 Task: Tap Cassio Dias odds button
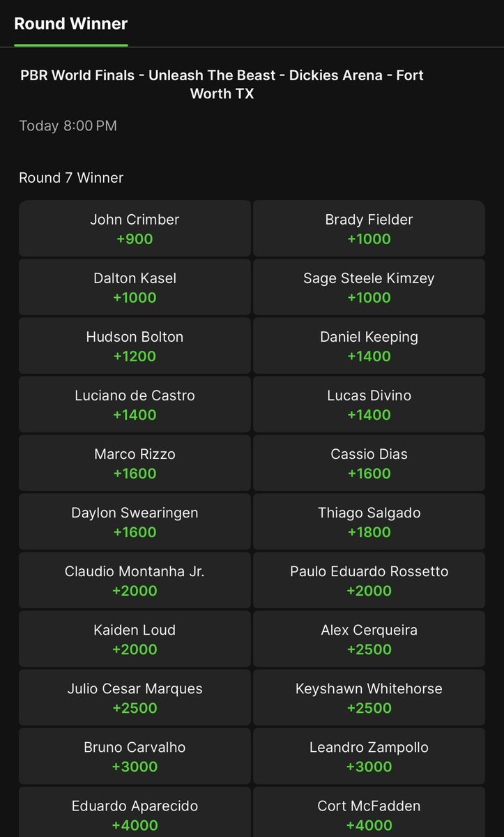[x=369, y=463]
